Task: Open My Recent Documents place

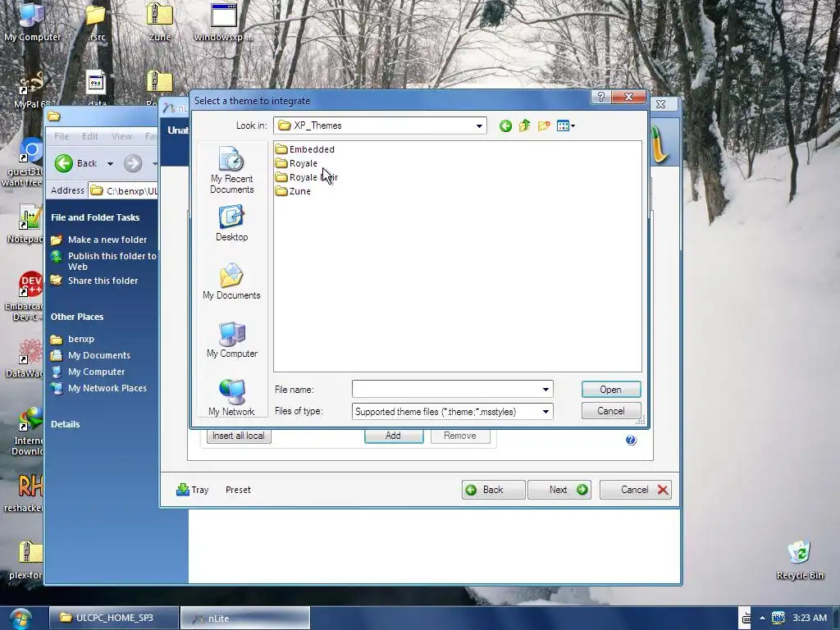Action: pos(231,171)
